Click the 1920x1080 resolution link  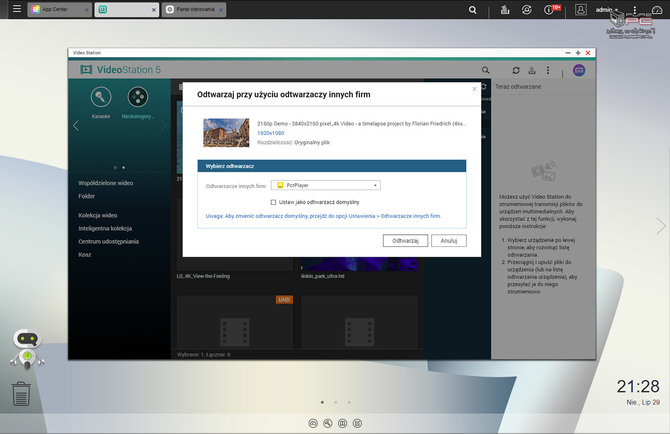[x=270, y=133]
